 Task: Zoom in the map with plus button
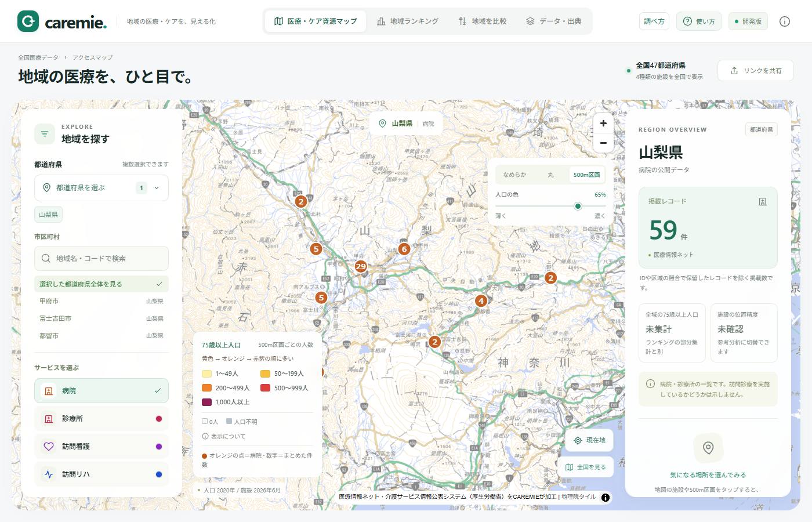point(603,123)
